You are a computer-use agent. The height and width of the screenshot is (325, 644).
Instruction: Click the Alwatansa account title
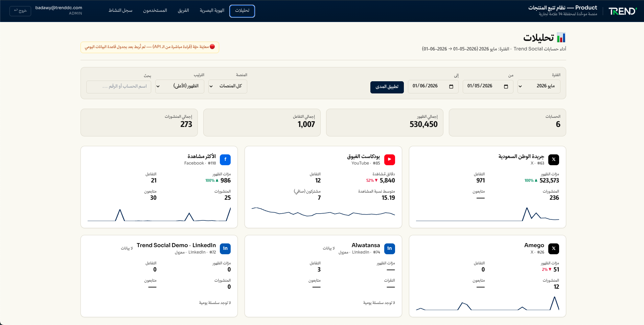[x=366, y=245]
